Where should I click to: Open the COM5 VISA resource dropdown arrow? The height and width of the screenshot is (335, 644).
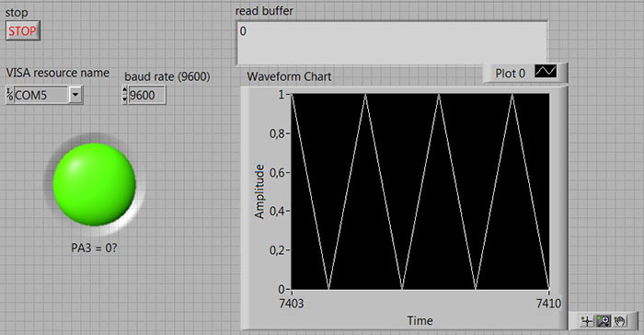pyautogui.click(x=75, y=95)
